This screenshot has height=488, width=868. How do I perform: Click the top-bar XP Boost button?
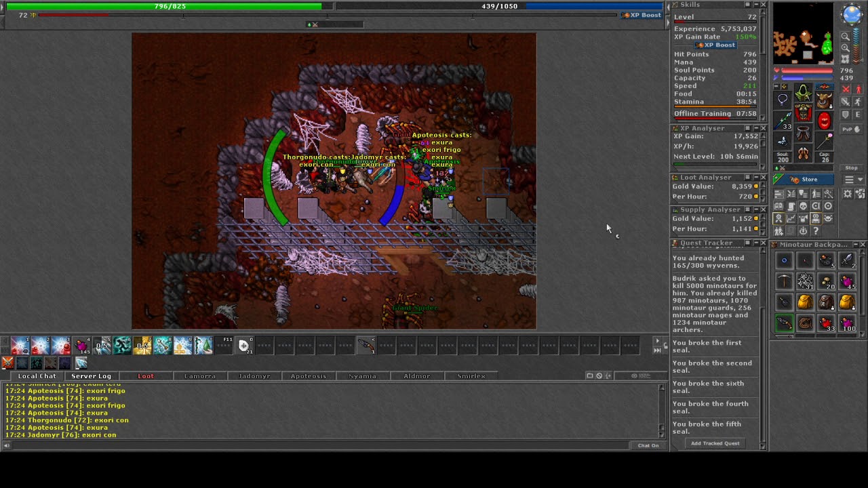pyautogui.click(x=641, y=15)
